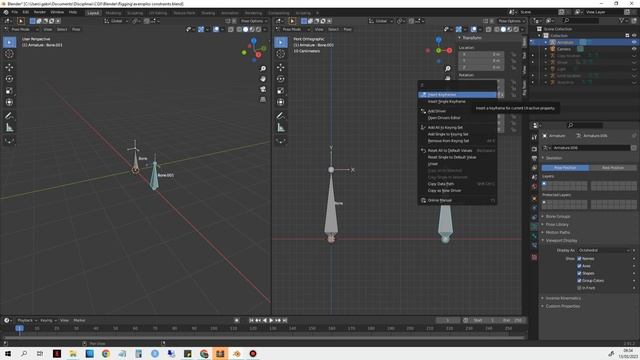Expand the Inverse Kinematics panel
The width and height of the screenshot is (640, 360).
point(562,298)
